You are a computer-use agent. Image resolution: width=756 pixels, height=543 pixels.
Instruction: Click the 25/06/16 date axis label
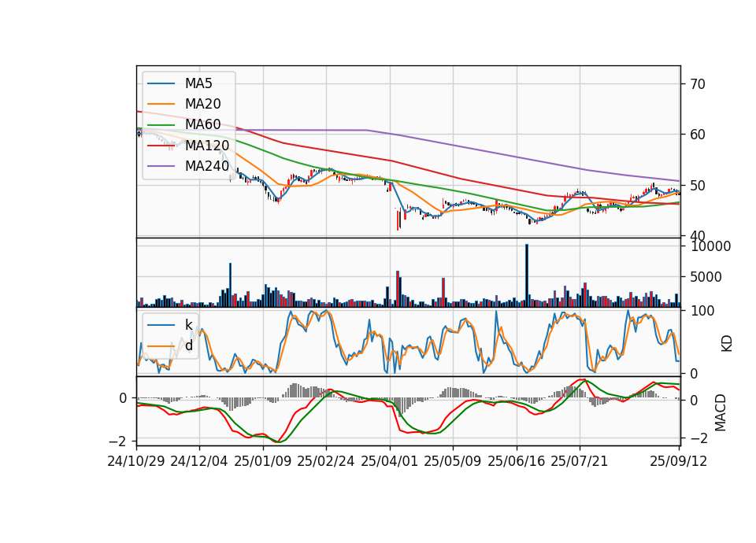point(517,461)
